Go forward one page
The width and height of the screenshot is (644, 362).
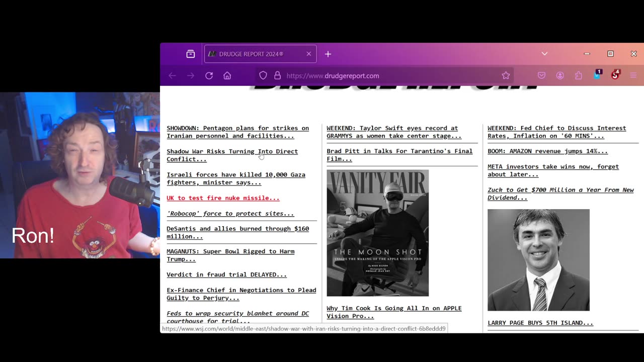(190, 75)
